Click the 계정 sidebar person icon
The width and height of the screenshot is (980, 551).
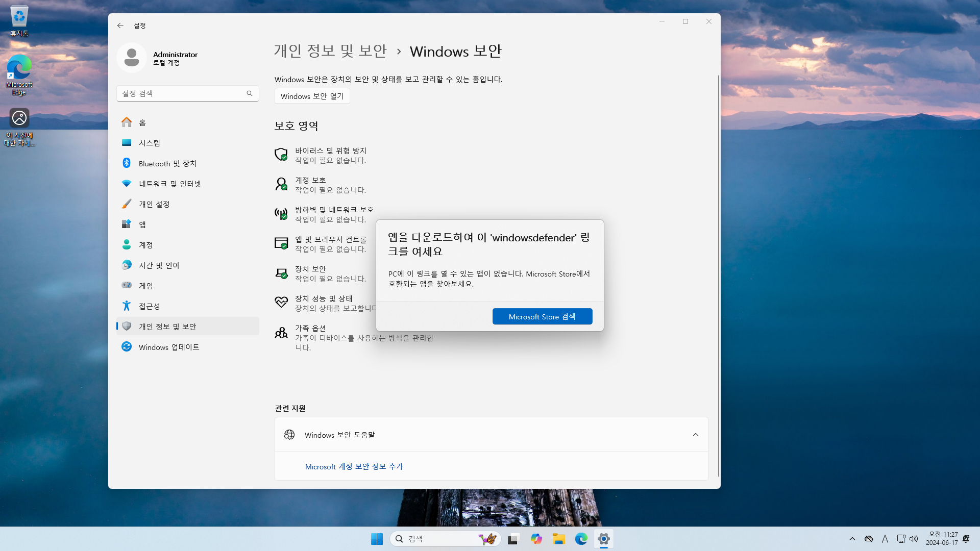(127, 245)
